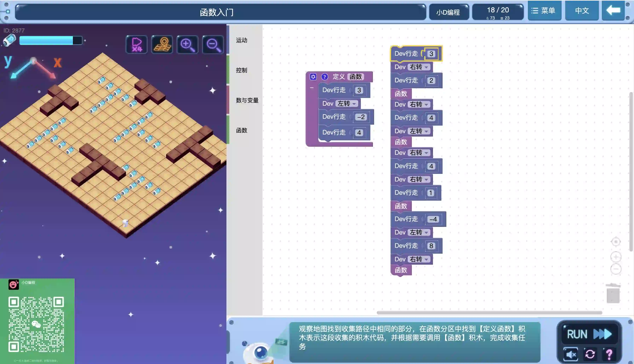Select the 运动 block category

click(241, 40)
